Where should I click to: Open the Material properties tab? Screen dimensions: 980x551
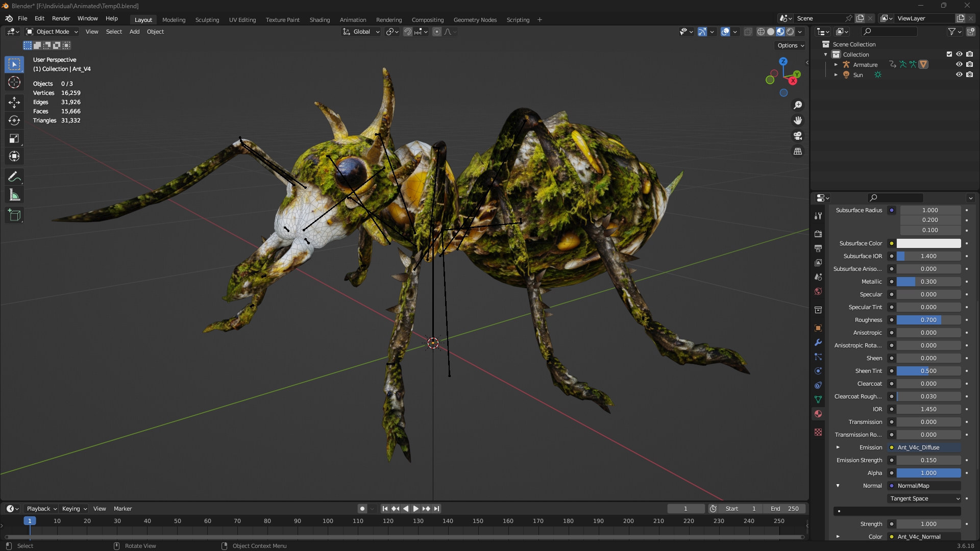(x=818, y=414)
